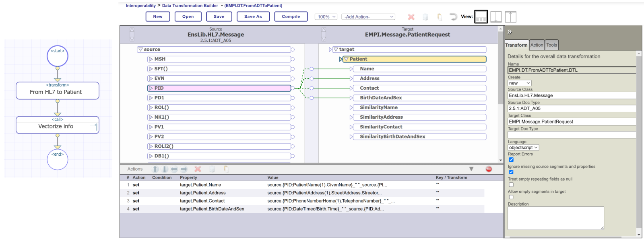
Task: Open the Tools tab
Action: (551, 45)
